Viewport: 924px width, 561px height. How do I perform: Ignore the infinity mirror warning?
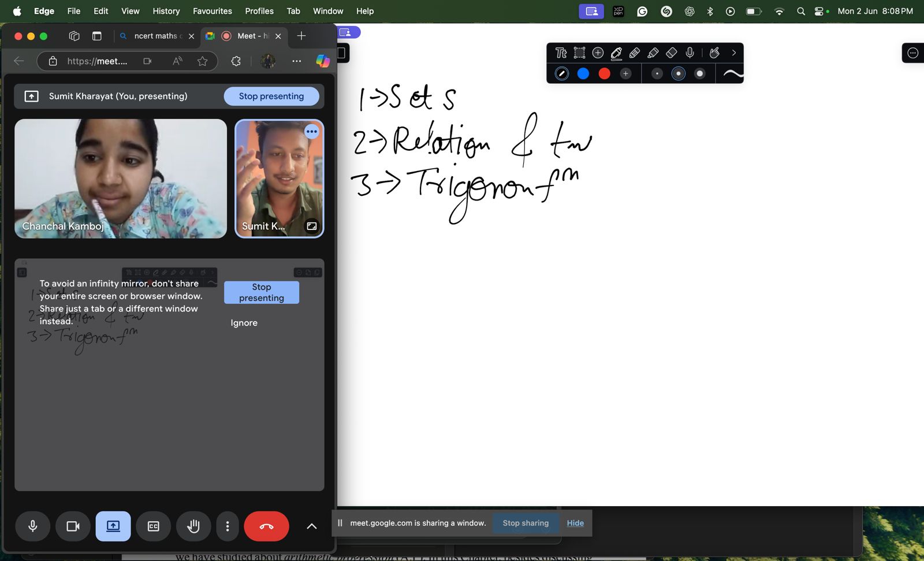[x=244, y=323]
